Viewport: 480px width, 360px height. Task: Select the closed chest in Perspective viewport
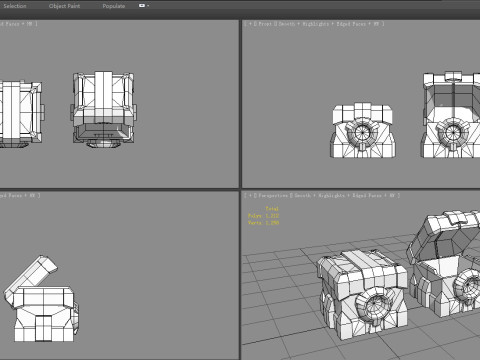point(362,295)
